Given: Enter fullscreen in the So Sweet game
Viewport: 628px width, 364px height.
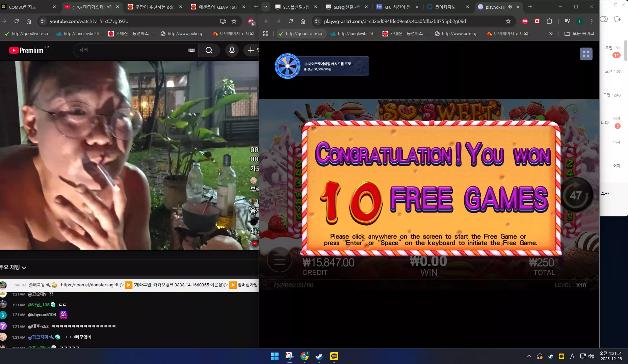Looking at the screenshot, I should (586, 54).
